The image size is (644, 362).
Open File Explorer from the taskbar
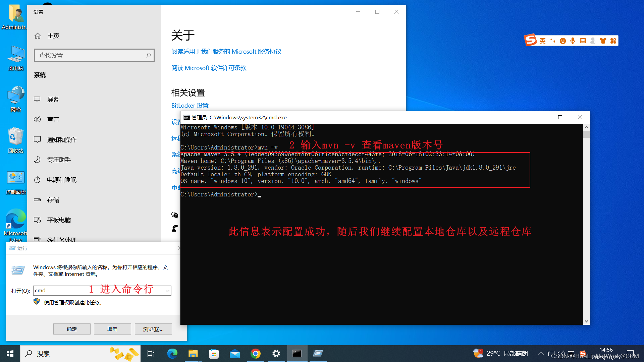click(193, 354)
